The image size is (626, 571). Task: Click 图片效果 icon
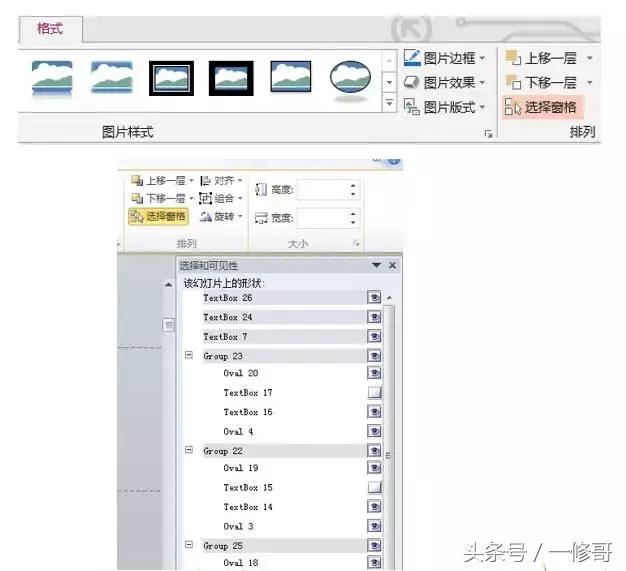click(x=412, y=82)
